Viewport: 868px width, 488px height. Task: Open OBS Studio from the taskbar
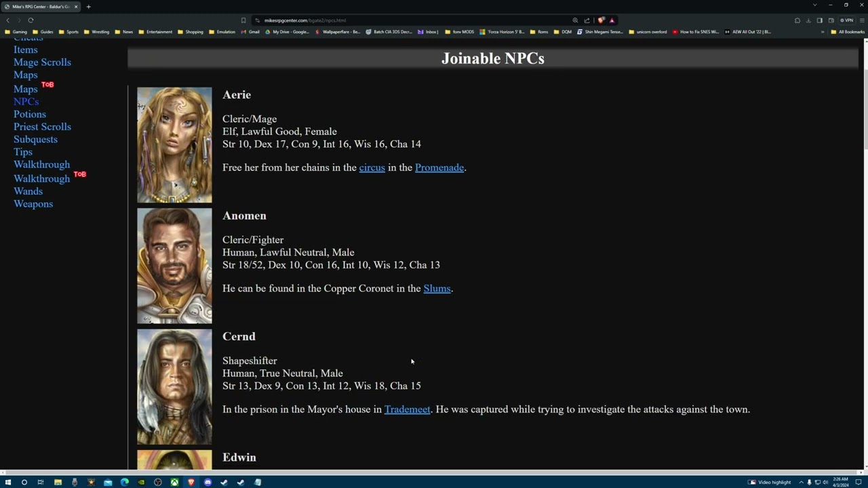(158, 482)
